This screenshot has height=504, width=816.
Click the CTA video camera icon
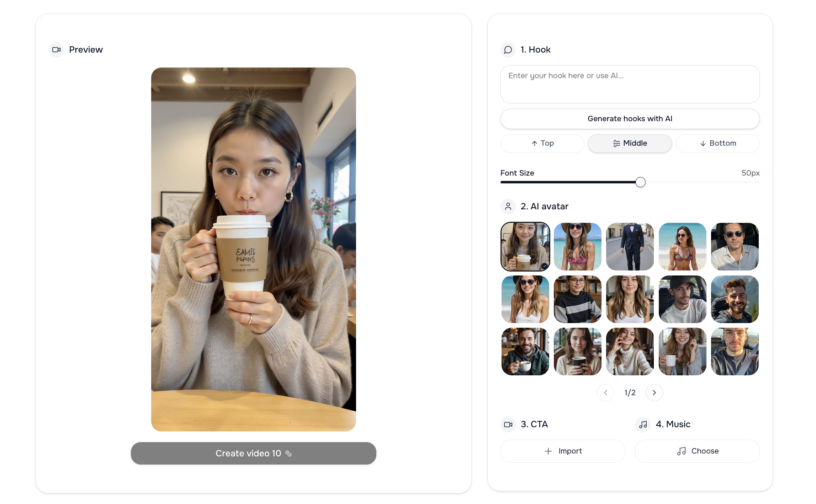[508, 424]
